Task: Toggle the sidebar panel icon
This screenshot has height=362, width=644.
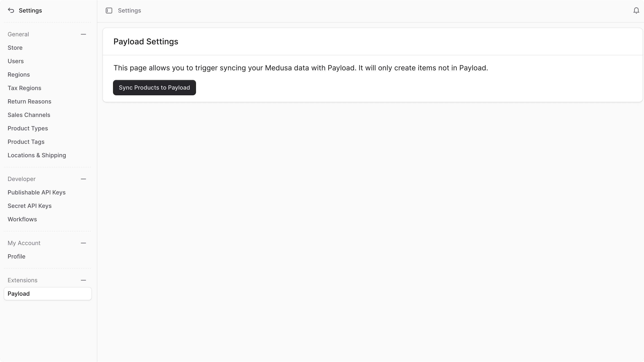Action: 109,11
